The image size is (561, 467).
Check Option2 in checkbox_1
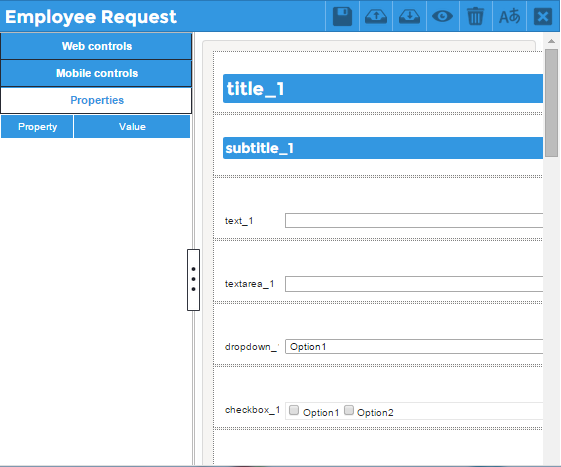[349, 410]
